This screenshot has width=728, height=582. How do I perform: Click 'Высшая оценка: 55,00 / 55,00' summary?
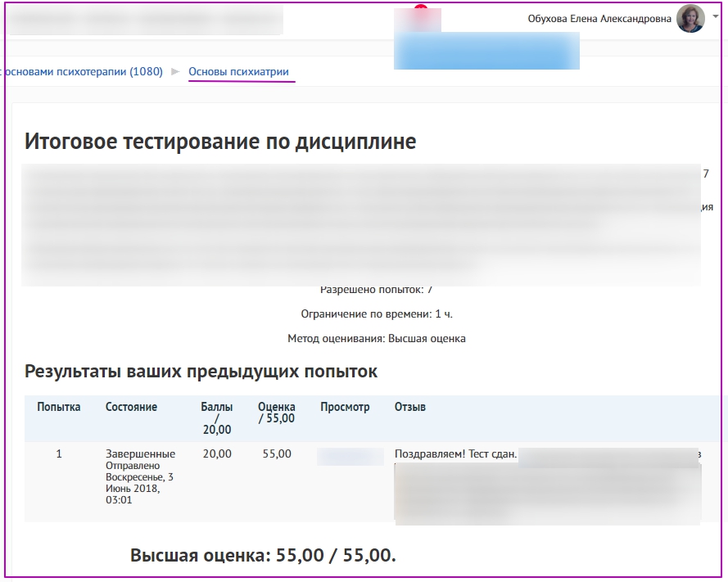(263, 556)
